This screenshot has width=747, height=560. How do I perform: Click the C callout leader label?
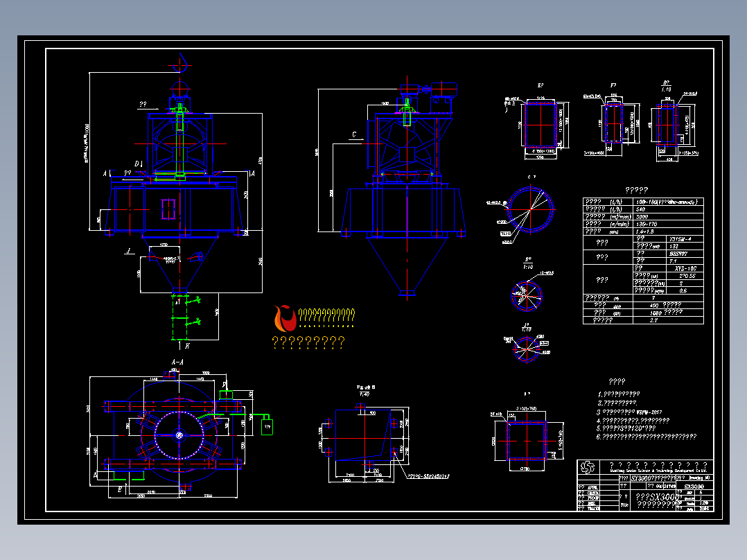click(354, 135)
